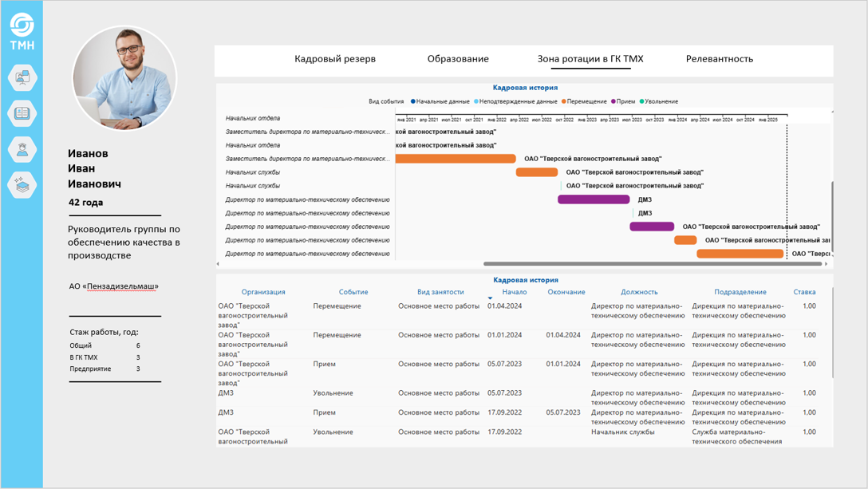Switch to the Кадровый резерв tab
Screen dimensions: 868x489
pyautogui.click(x=335, y=59)
